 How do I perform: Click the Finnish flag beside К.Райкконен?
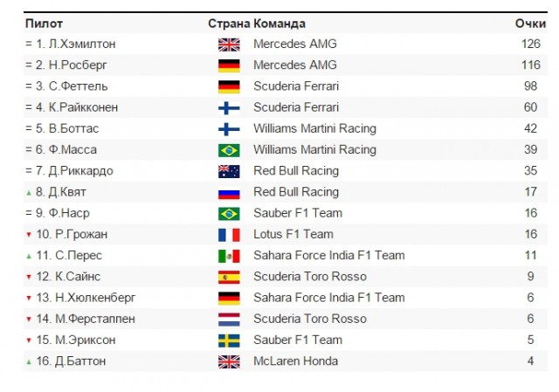coord(229,108)
